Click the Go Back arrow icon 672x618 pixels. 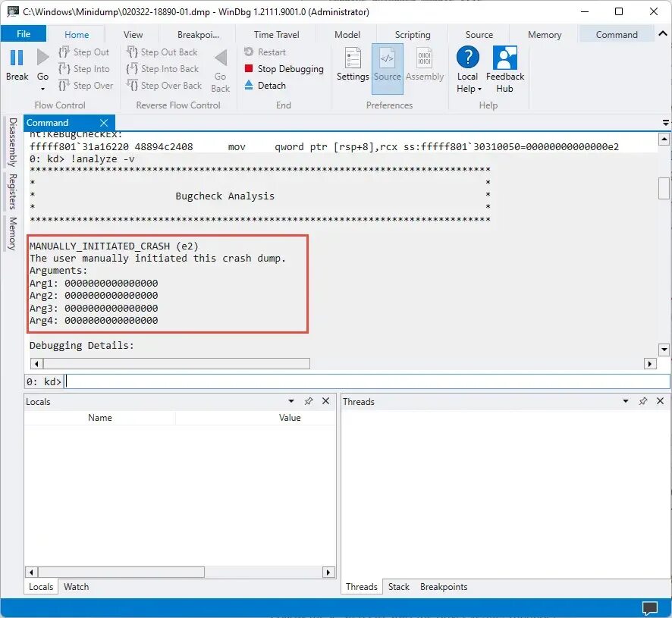220,58
